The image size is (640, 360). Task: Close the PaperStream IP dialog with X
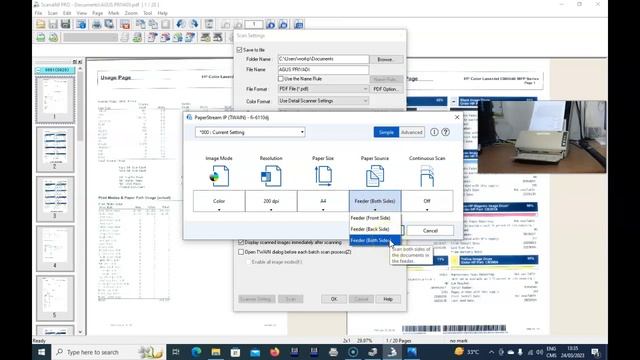[457, 118]
